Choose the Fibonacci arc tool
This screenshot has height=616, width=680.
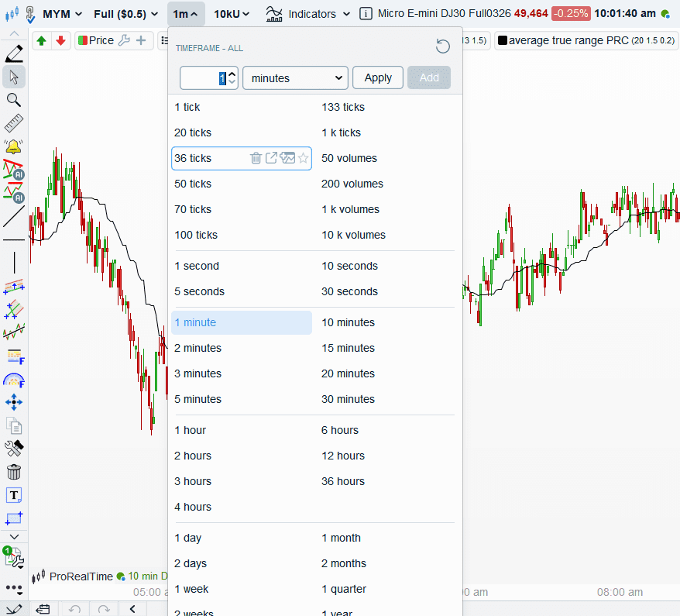pyautogui.click(x=14, y=380)
